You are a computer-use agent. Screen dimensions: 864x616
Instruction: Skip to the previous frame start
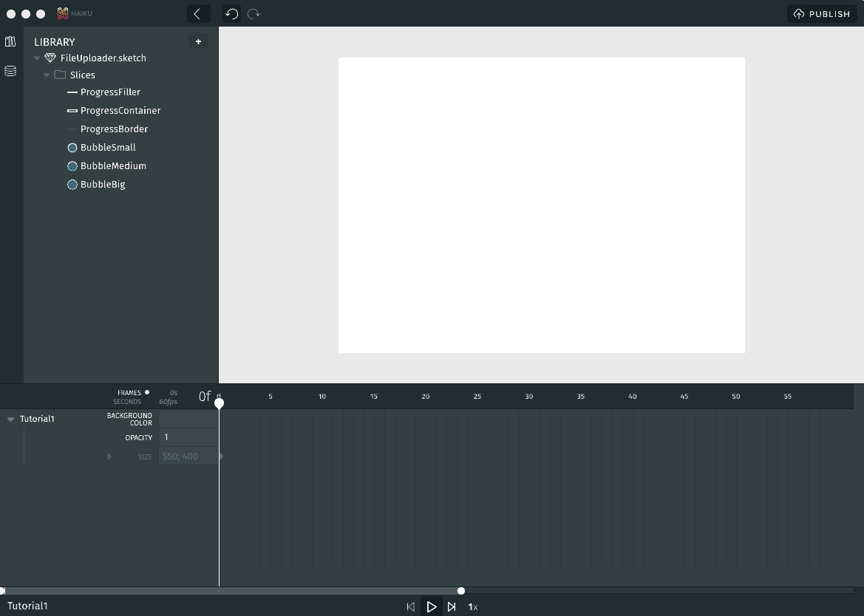[411, 607]
